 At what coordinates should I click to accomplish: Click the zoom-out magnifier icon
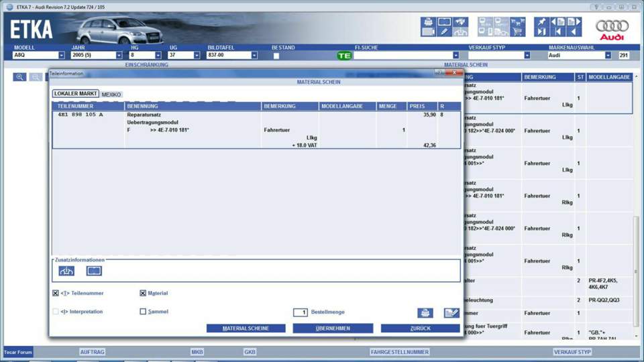36,77
